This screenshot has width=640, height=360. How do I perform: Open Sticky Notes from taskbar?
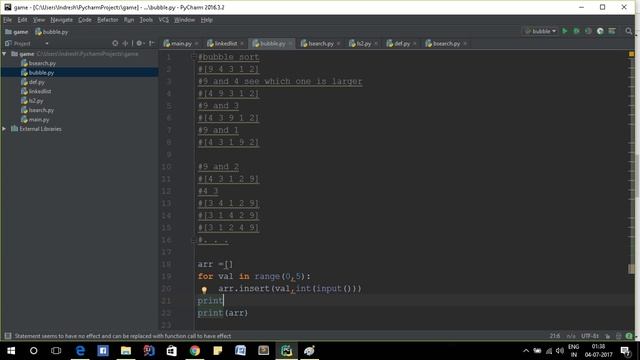click(x=218, y=351)
